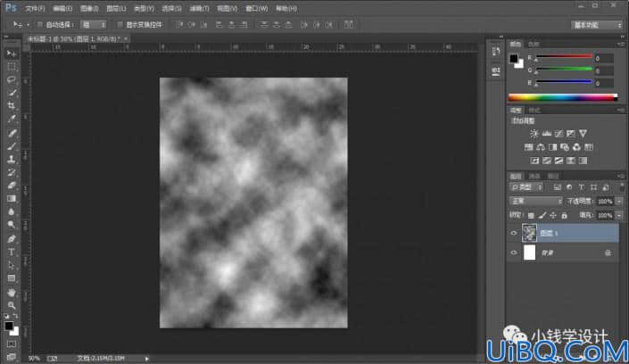The width and height of the screenshot is (629, 364).
Task: Open the Layers panel flyout menu
Action: (621, 176)
